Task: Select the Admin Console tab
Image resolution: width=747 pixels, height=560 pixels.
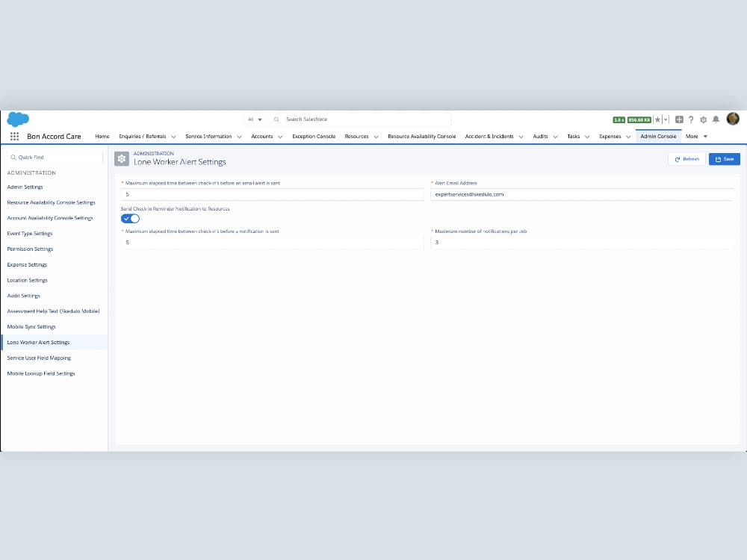Action: tap(658, 136)
